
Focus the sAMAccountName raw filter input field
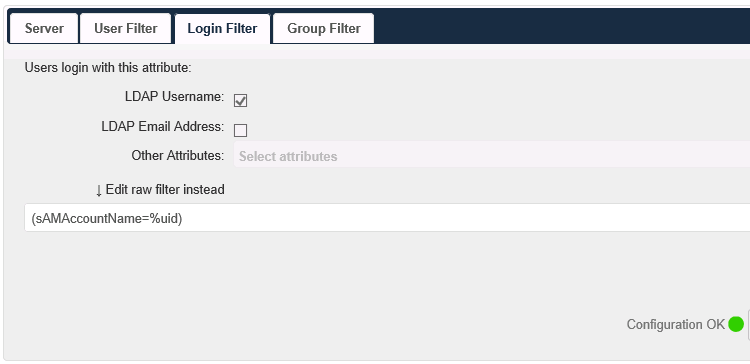[387, 218]
